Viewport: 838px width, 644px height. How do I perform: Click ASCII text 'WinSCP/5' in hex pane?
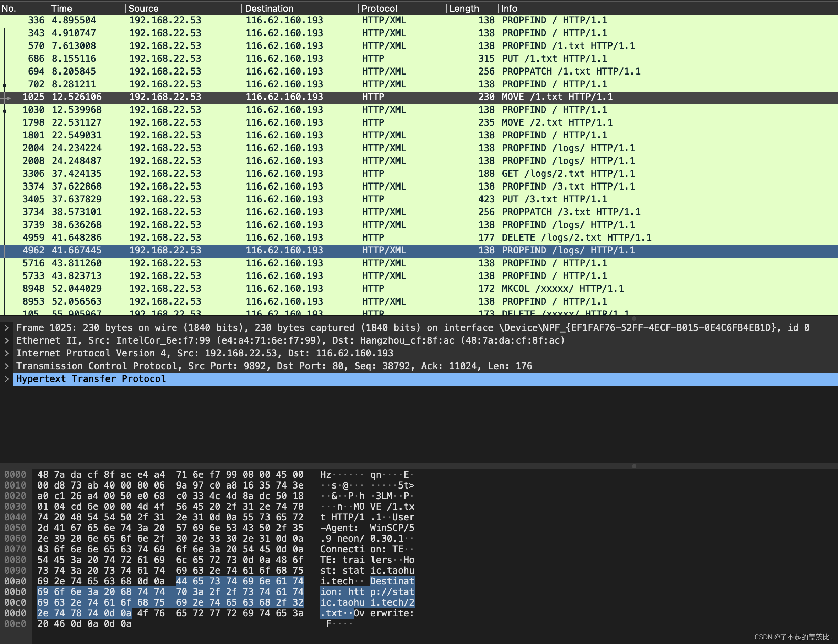(392, 528)
